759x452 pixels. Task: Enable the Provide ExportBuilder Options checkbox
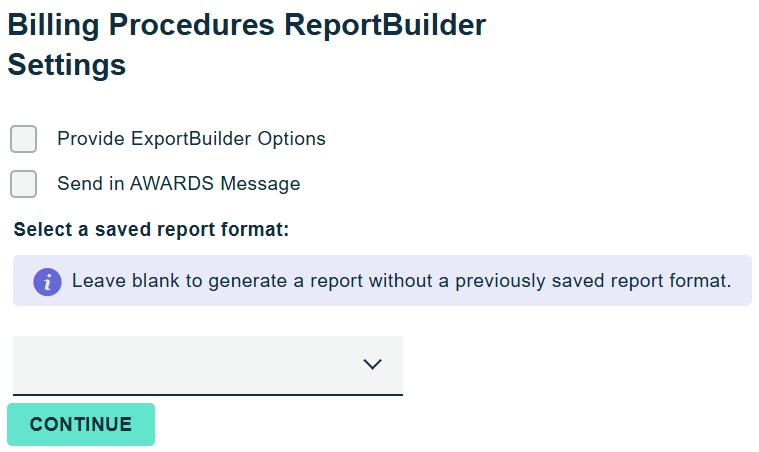[24, 139]
